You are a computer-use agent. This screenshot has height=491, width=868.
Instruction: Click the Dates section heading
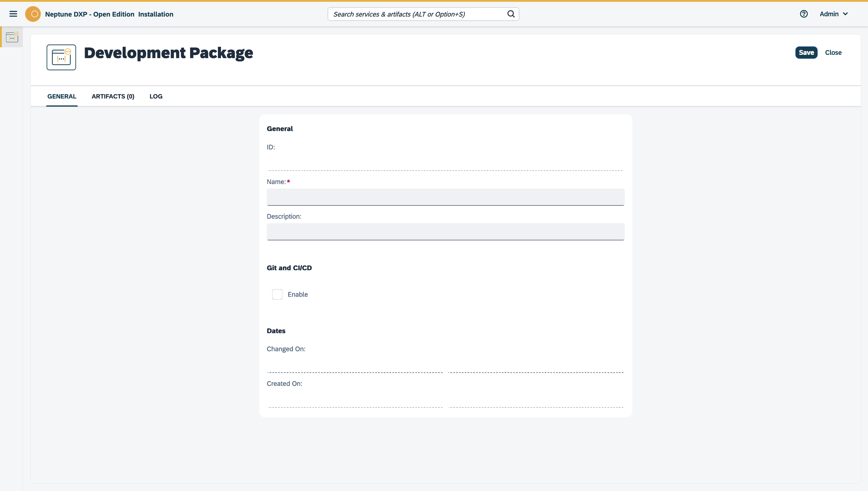click(x=276, y=331)
